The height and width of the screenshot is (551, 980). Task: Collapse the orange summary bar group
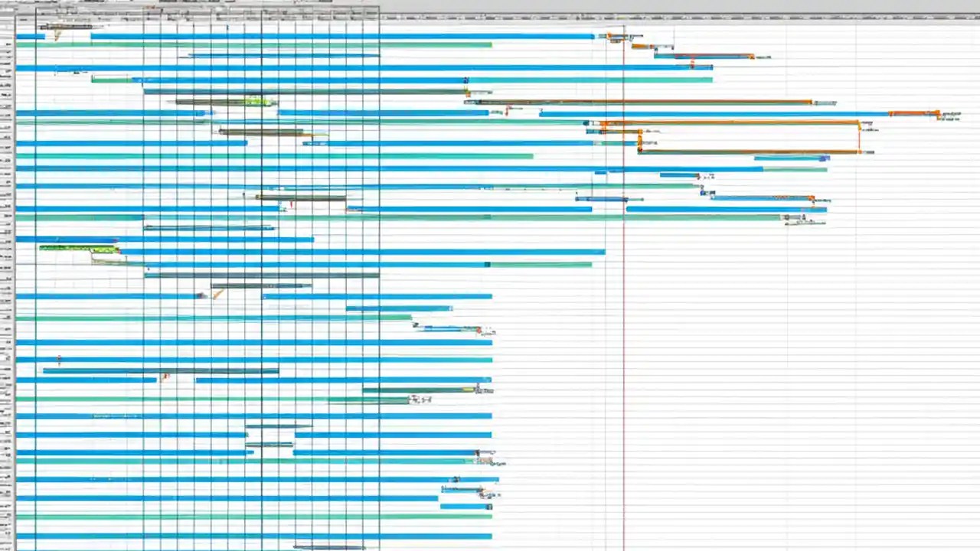[x=586, y=122]
